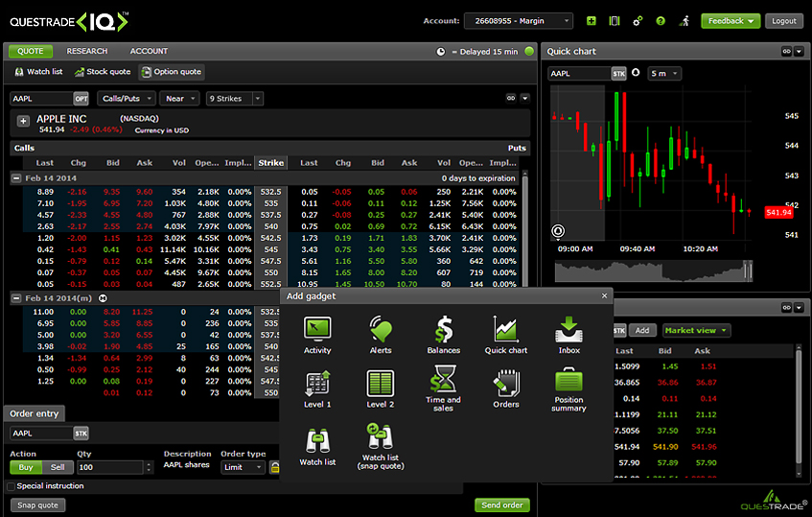Click the Add button in watch list panel

click(642, 331)
